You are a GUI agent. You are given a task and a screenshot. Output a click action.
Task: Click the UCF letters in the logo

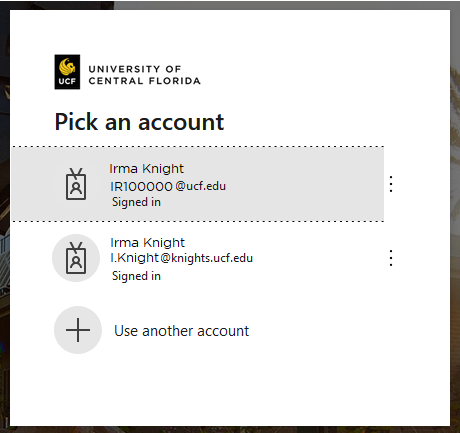[x=67, y=81]
